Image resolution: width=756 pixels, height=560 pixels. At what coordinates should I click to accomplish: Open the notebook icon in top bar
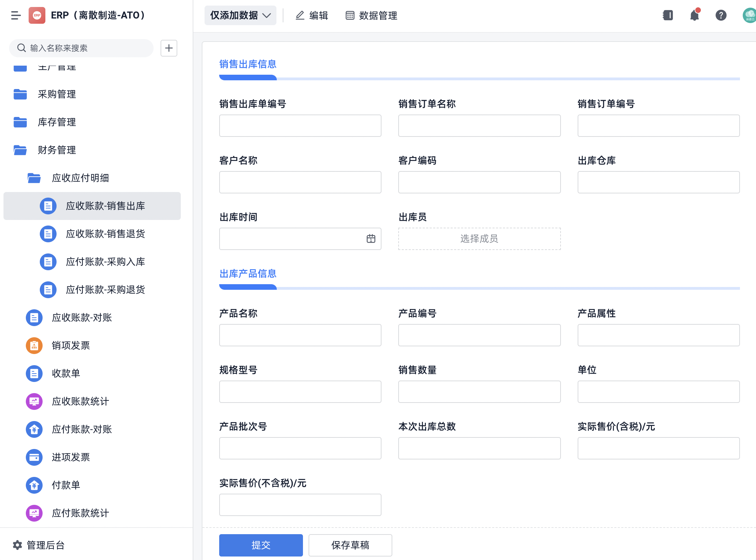668,15
